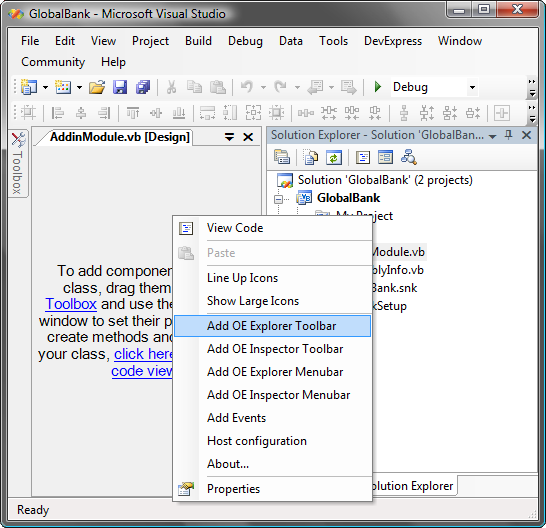Choose Host configuration menu entry
This screenshot has height=528, width=546.
click(272, 441)
